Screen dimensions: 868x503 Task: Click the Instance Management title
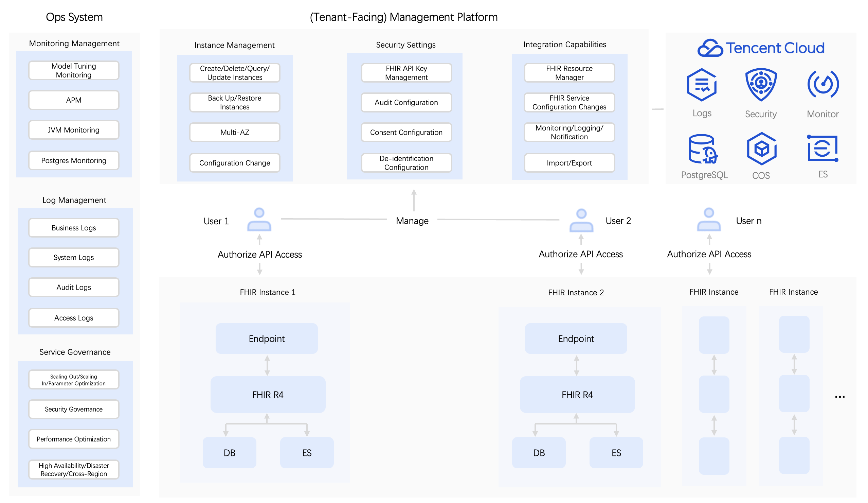235,45
